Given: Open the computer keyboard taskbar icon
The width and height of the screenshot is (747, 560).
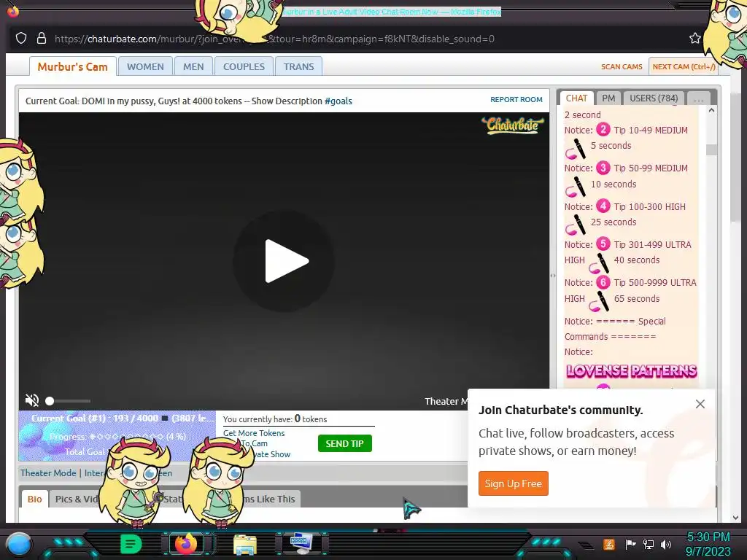Looking at the screenshot, I should pyautogui.click(x=301, y=544).
